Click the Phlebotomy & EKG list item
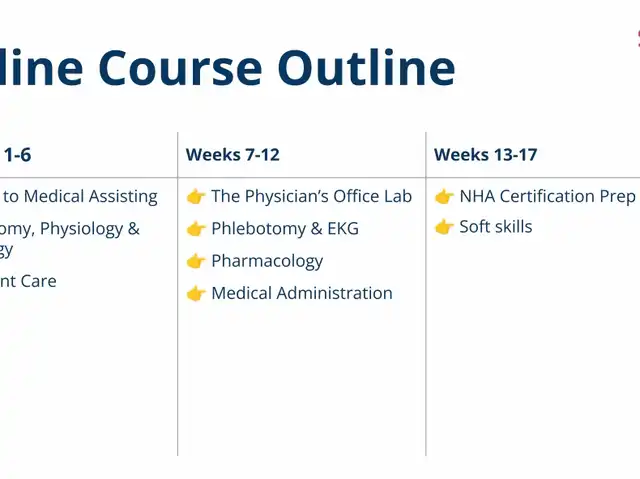Viewport: 640px width, 479px height. (284, 229)
